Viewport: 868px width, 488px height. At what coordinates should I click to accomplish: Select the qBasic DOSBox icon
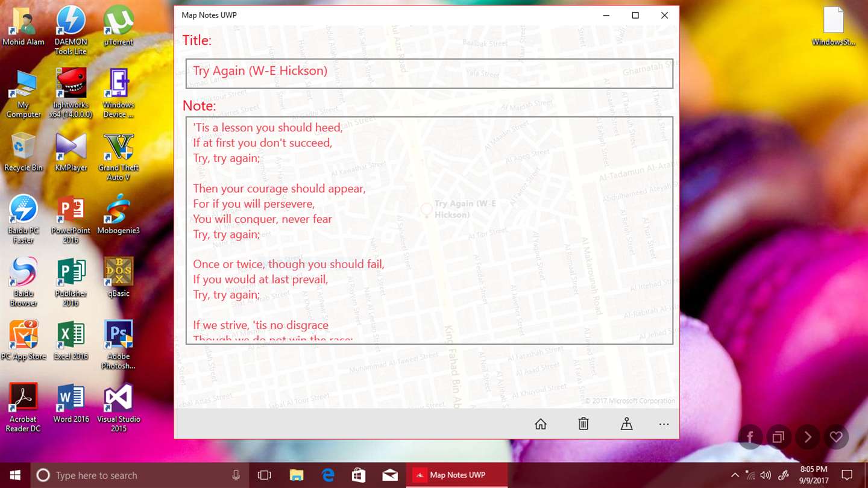pos(119,278)
